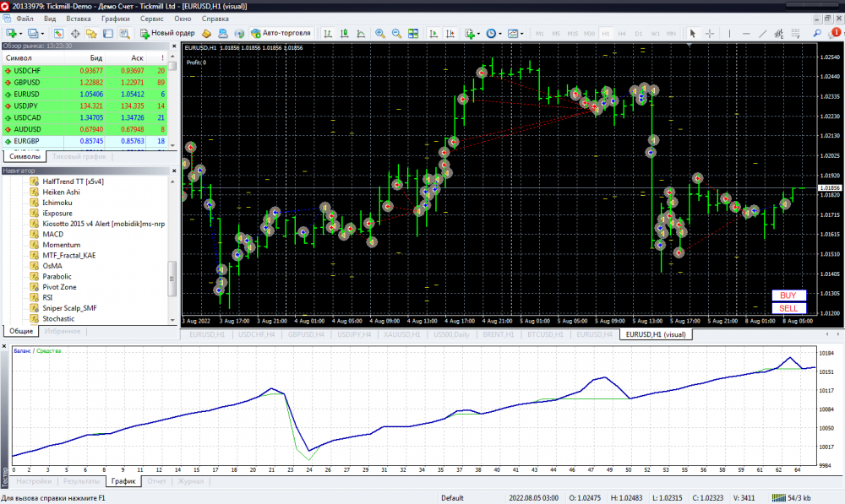Select the USDJPY row in Market Watch

[x=84, y=106]
